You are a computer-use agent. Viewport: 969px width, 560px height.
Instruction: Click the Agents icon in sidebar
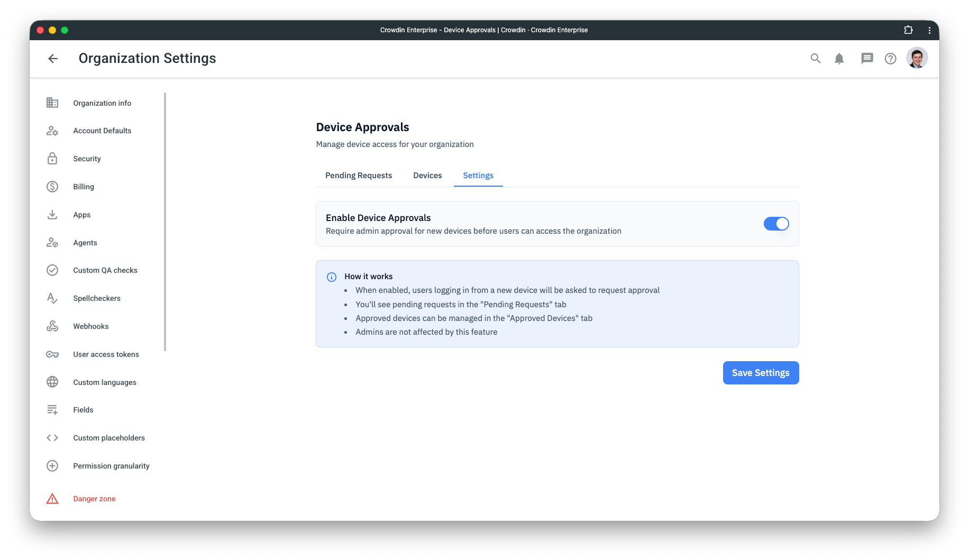(x=52, y=243)
